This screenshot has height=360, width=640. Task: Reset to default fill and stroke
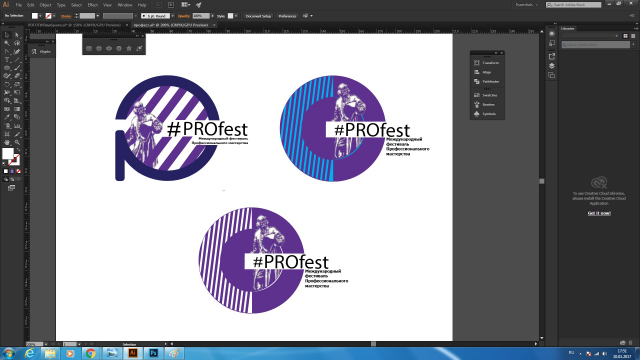[4, 163]
